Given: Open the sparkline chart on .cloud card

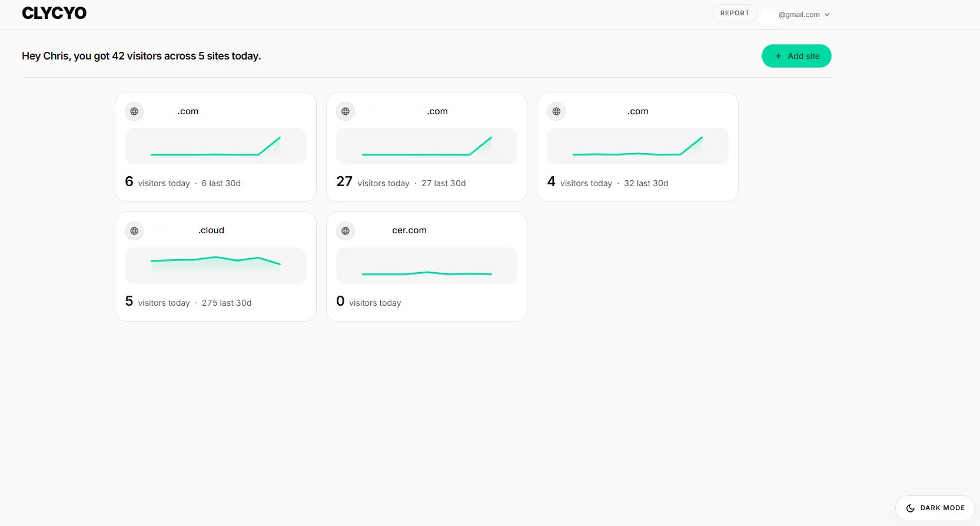Looking at the screenshot, I should tap(215, 266).
